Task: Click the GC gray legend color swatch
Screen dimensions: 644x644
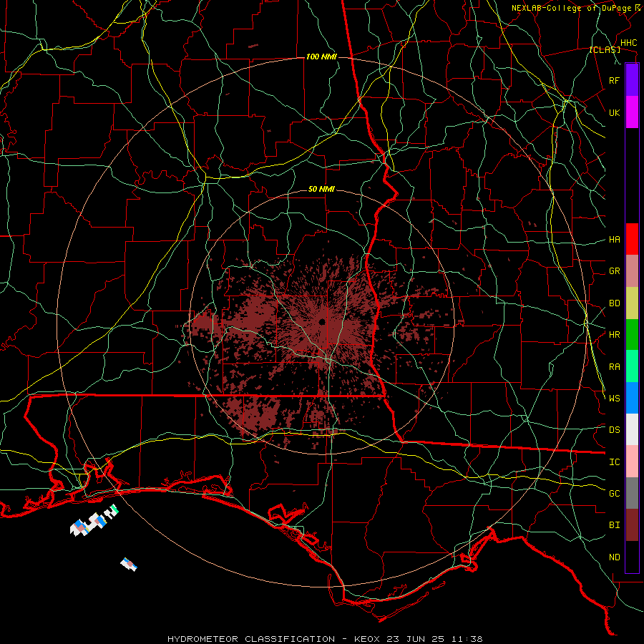Action: [x=632, y=493]
